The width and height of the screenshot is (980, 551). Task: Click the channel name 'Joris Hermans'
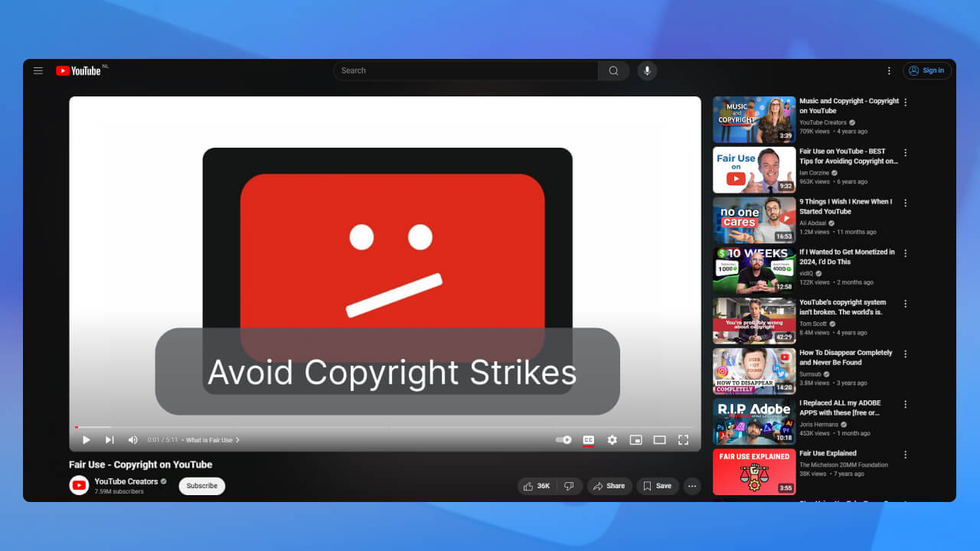tap(818, 424)
